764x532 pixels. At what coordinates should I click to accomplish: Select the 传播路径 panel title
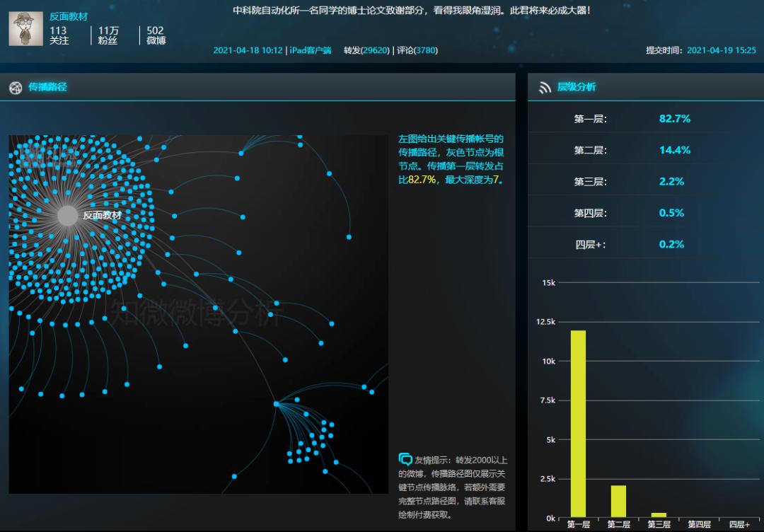47,88
